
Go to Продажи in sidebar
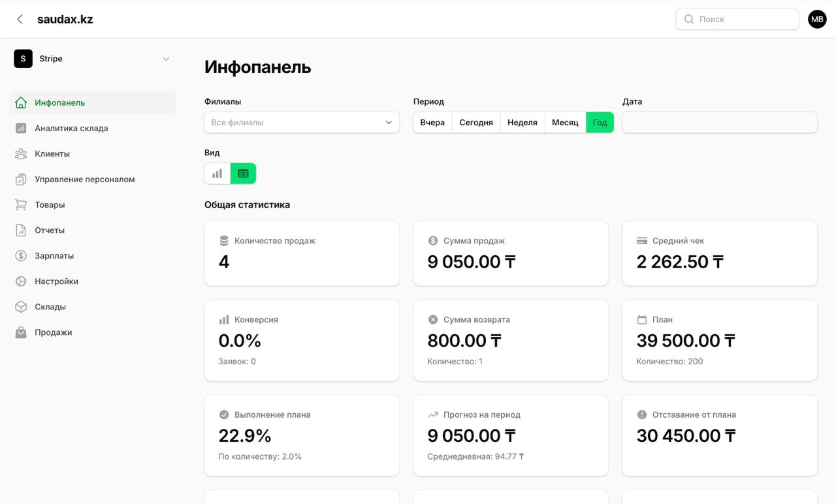54,332
